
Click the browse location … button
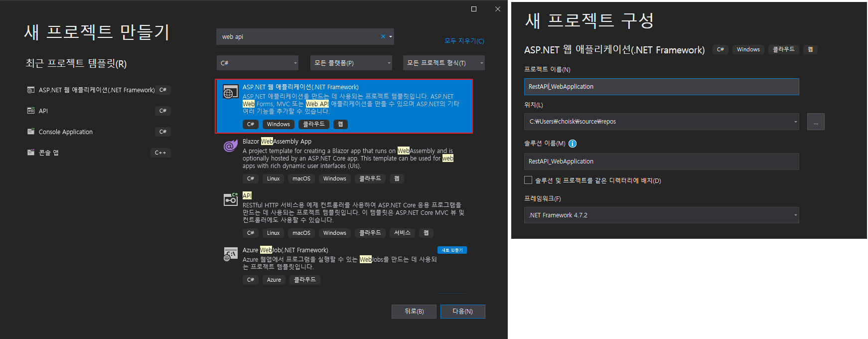[x=816, y=122]
